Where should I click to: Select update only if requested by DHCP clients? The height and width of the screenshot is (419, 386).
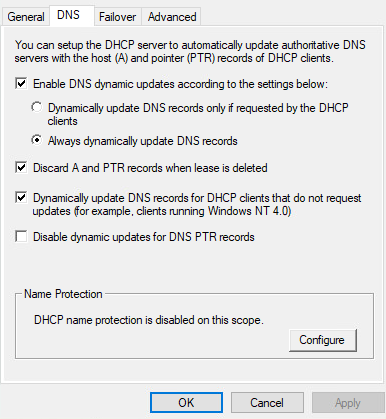click(x=37, y=107)
